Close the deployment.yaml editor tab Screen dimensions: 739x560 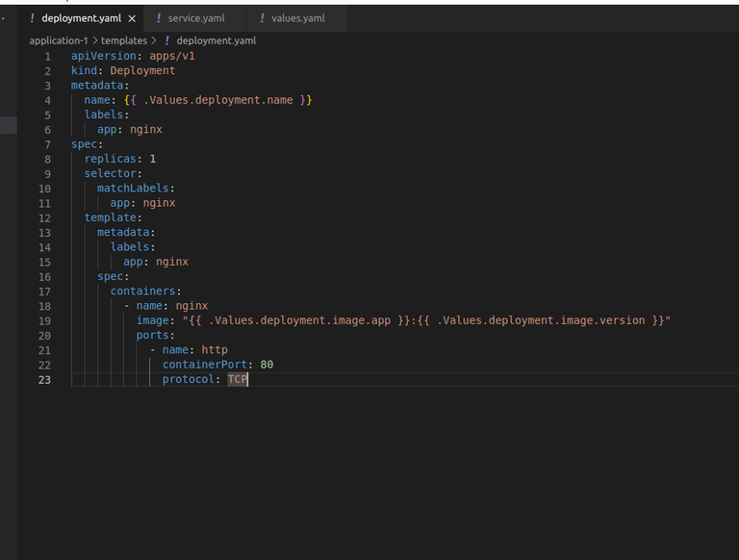pyautogui.click(x=132, y=18)
